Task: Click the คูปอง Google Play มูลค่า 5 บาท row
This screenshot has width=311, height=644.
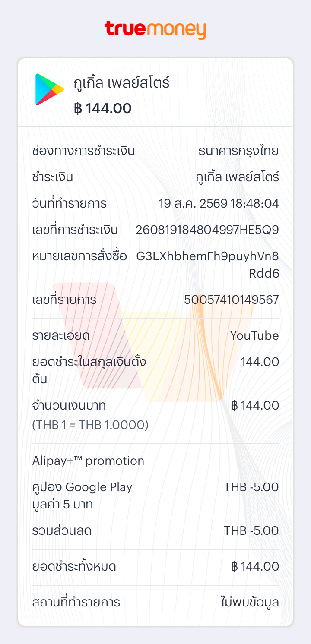Action: [155, 496]
